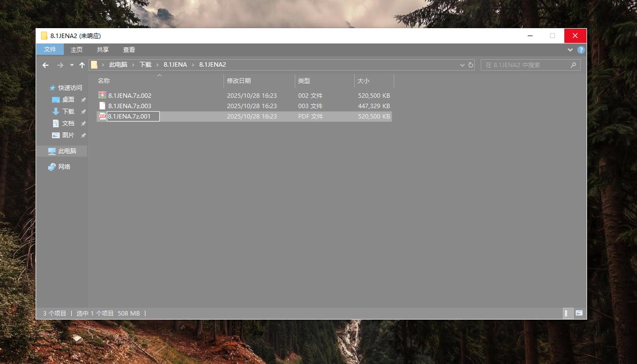
Task: Click the PDF icon of 8.1JENA.7z.001
Action: pos(102,117)
